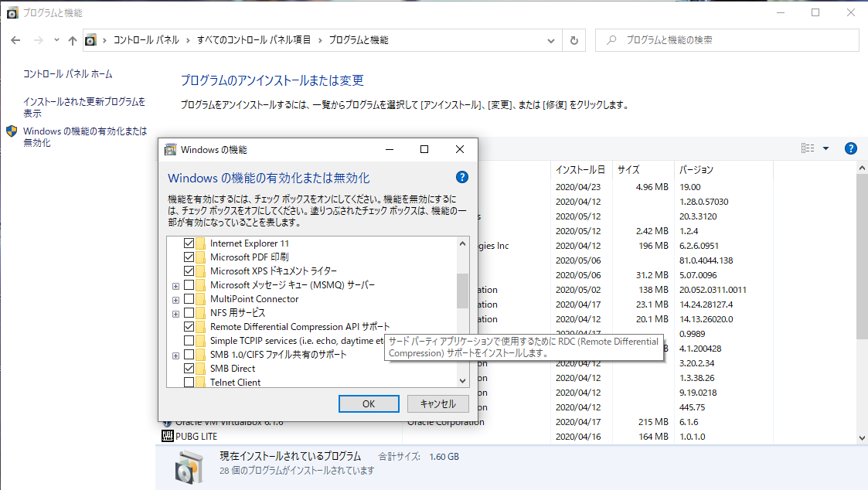The height and width of the screenshot is (490, 868).
Task: Click the Windows の機能 dialog title icon
Action: click(x=171, y=149)
